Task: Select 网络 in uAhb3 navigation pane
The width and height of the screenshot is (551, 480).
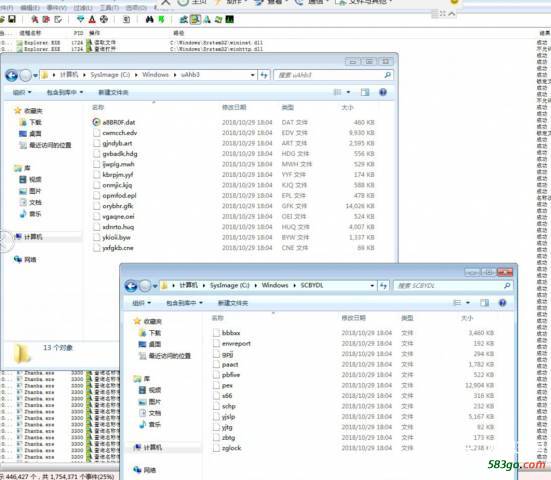Action: pos(30,260)
